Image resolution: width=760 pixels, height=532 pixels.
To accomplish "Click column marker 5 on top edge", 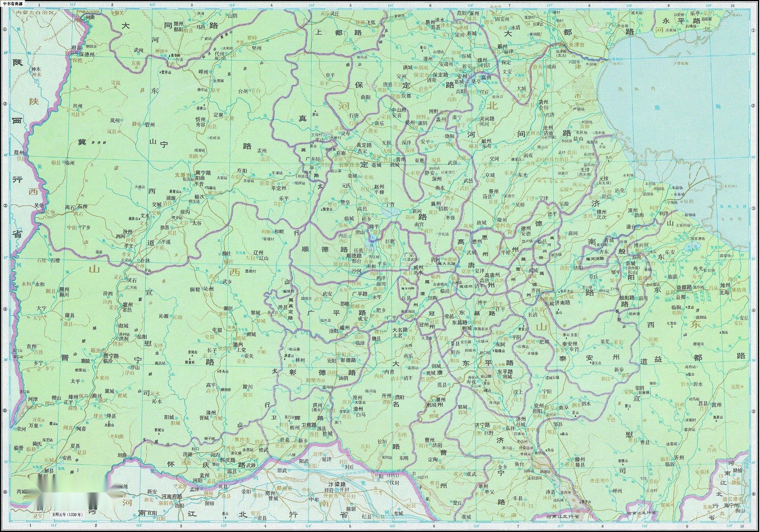I will point(350,5).
